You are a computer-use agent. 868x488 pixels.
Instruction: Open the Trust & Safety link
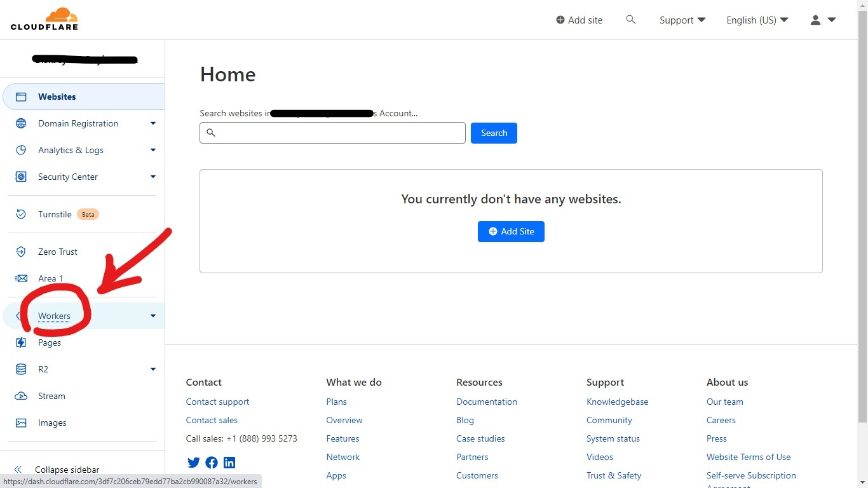pos(614,475)
